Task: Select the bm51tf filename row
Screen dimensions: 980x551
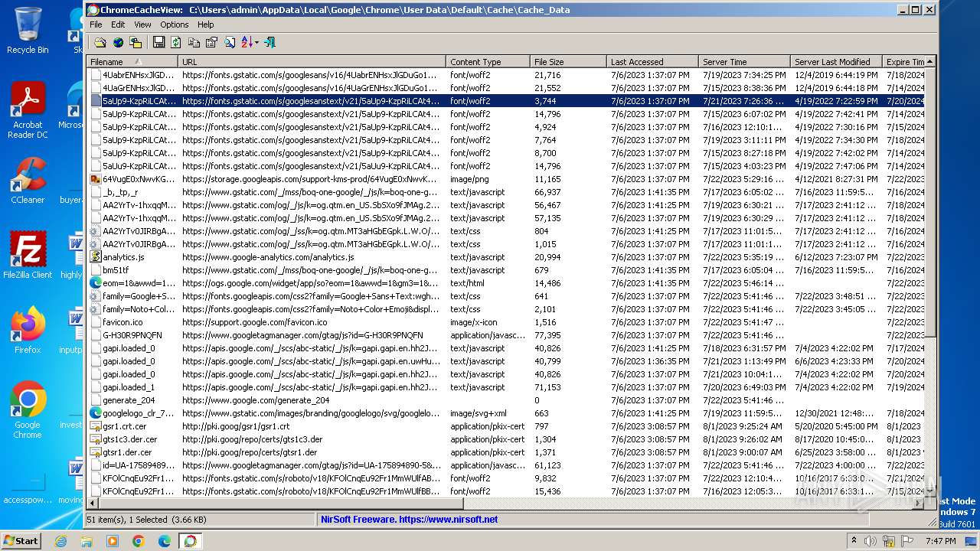Action: (x=116, y=270)
